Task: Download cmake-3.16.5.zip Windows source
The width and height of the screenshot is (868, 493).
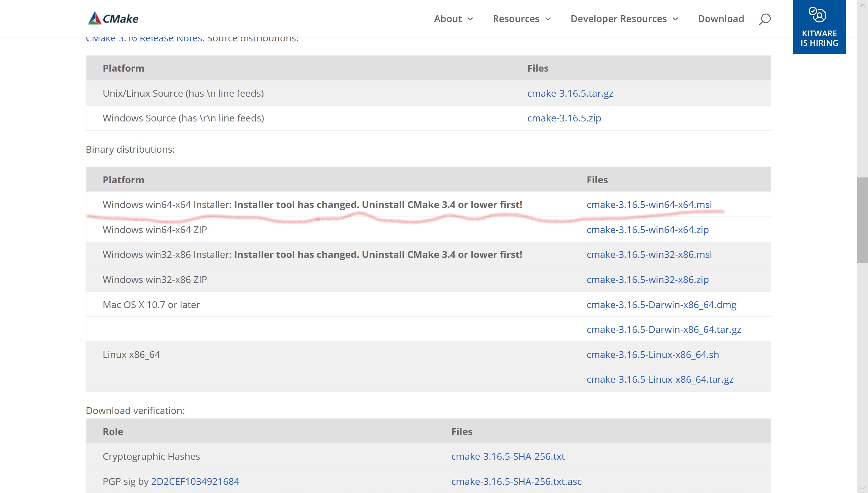Action: point(564,118)
